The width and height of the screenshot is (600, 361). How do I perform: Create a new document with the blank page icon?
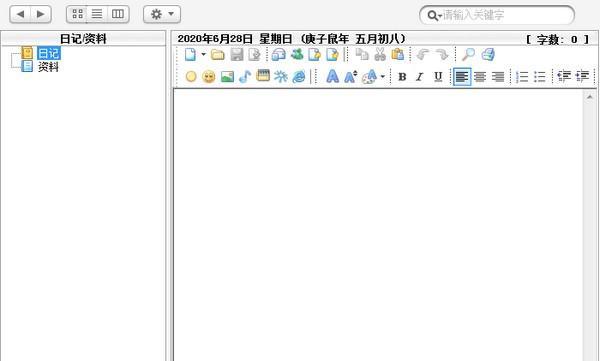(190, 55)
